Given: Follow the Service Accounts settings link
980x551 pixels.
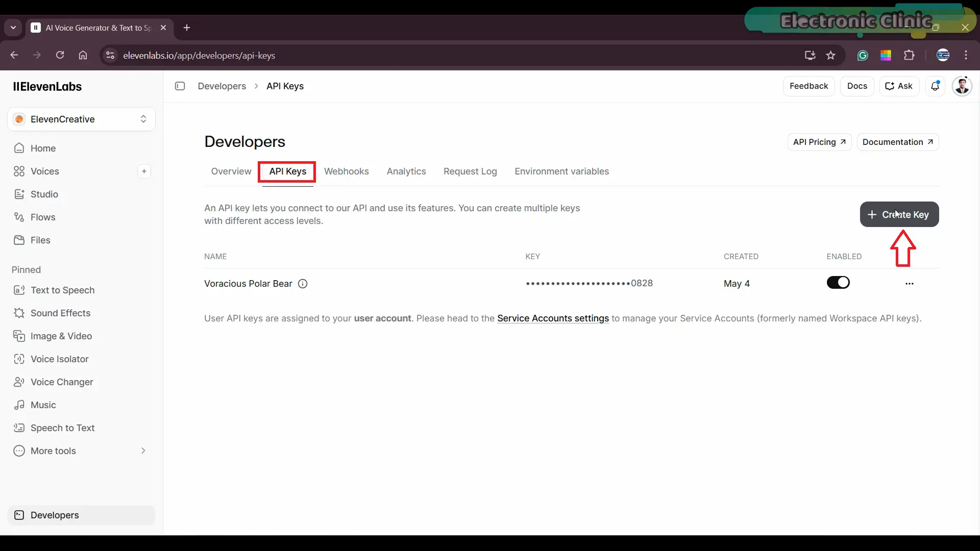Looking at the screenshot, I should pos(553,318).
